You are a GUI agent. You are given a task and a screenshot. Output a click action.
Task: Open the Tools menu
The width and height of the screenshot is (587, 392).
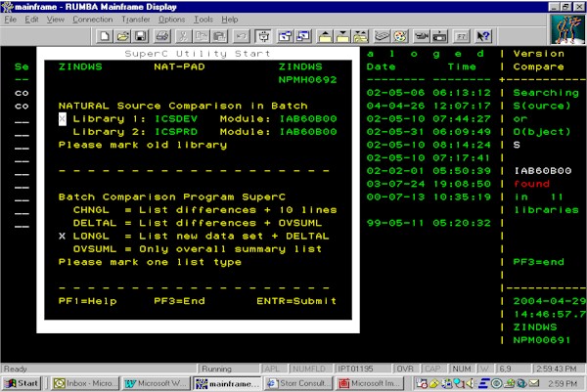pyautogui.click(x=203, y=19)
